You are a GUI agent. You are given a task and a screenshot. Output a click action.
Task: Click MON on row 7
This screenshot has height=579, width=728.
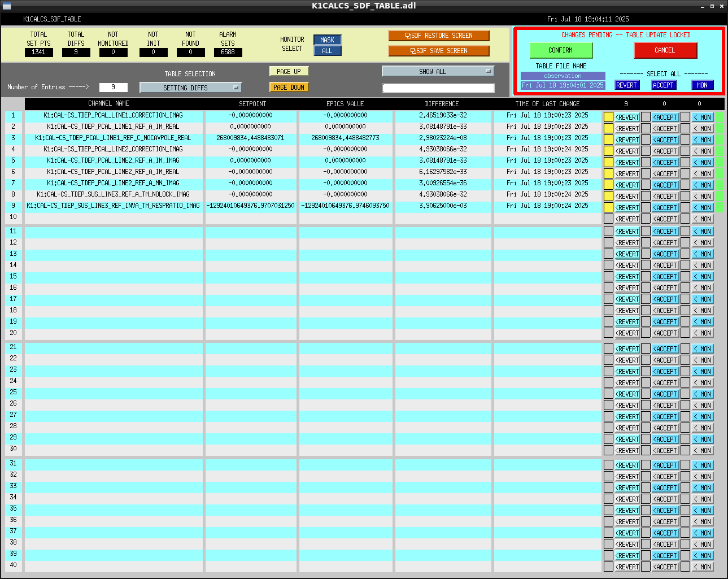tap(703, 185)
